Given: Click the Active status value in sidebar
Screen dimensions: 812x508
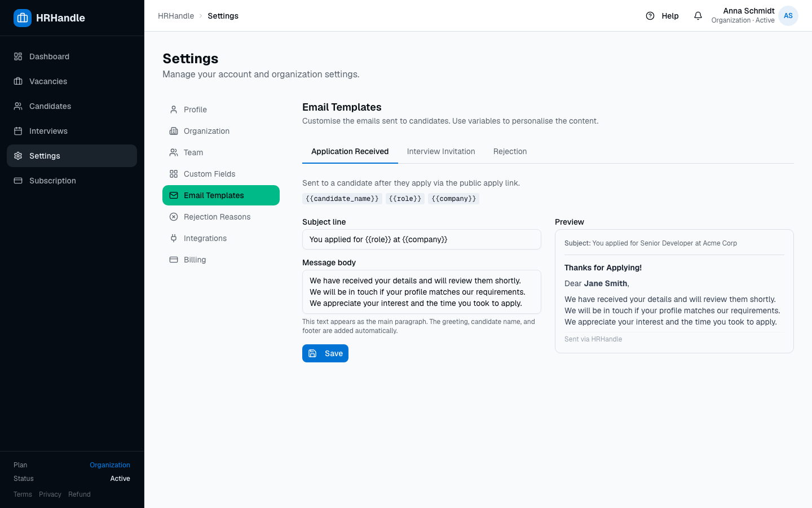Looking at the screenshot, I should pos(120,479).
